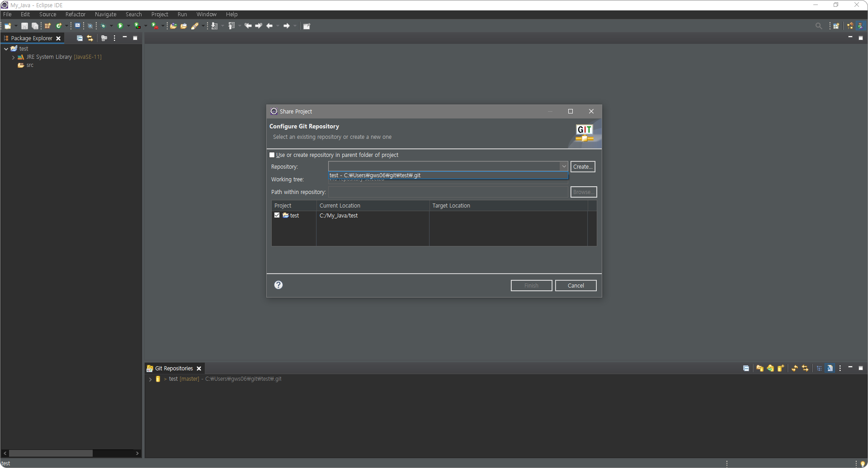Run the program with green play icon
Viewport: 868px width, 468px height.
point(120,26)
